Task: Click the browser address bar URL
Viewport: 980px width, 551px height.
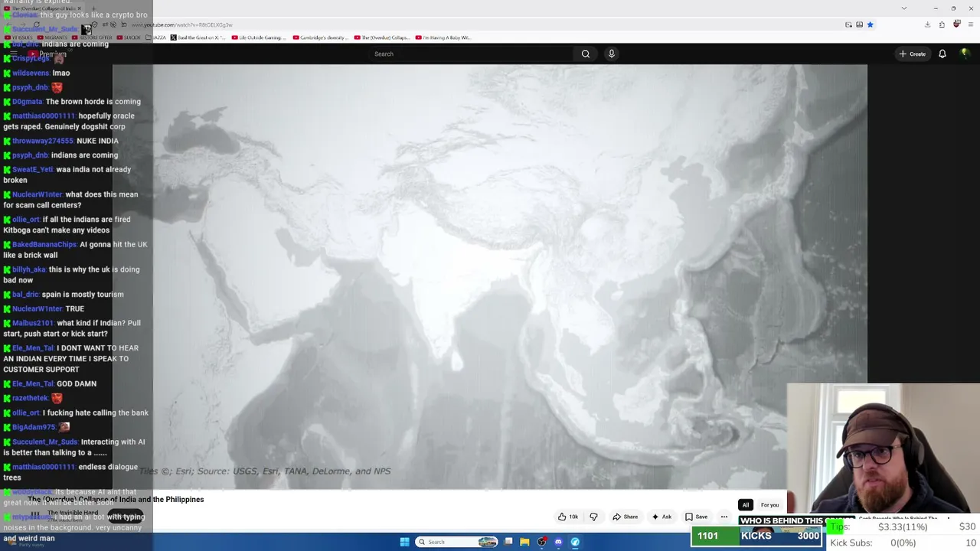Action: [x=182, y=24]
